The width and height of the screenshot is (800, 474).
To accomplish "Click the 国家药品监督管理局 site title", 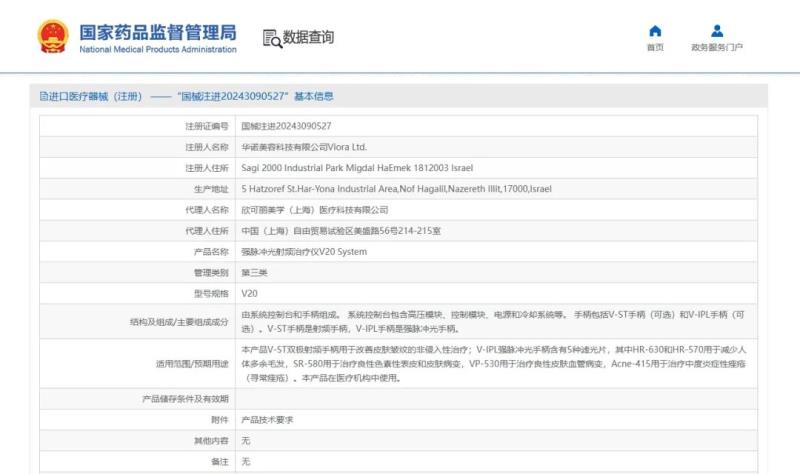I will [x=158, y=31].
